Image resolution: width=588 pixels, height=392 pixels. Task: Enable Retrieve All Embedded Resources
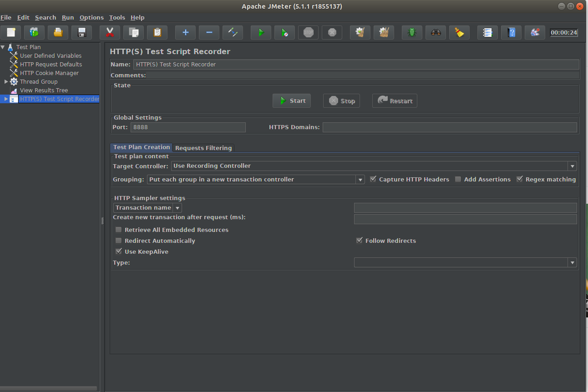click(119, 230)
